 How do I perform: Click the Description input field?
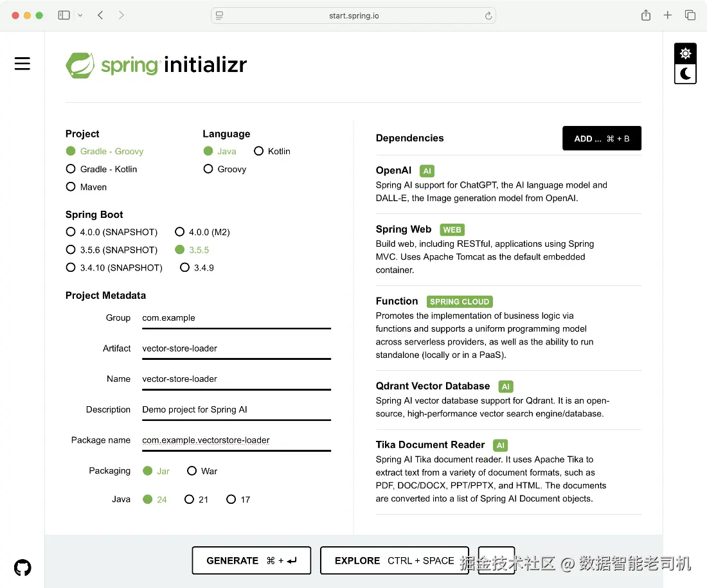[x=237, y=410]
